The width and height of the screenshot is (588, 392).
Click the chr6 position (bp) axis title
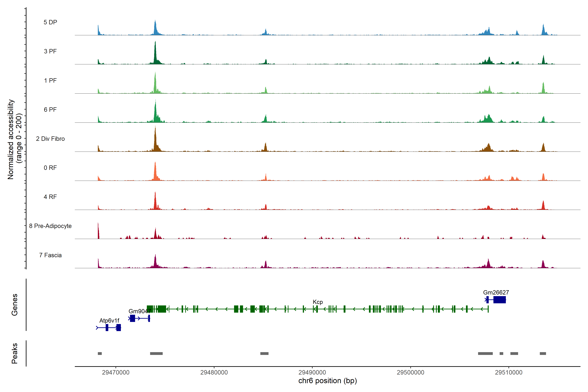tap(327, 381)
